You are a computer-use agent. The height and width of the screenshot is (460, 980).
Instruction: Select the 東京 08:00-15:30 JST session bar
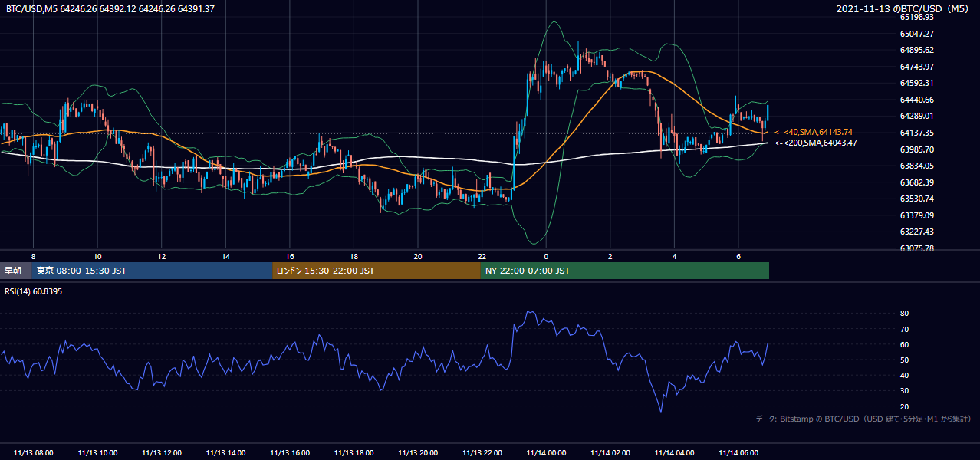[152, 271]
